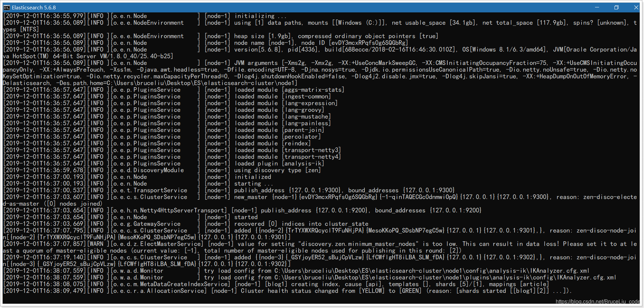Click 'TransportService' logger name
This screenshot has height=308, width=644.
pyautogui.click(x=160, y=190)
